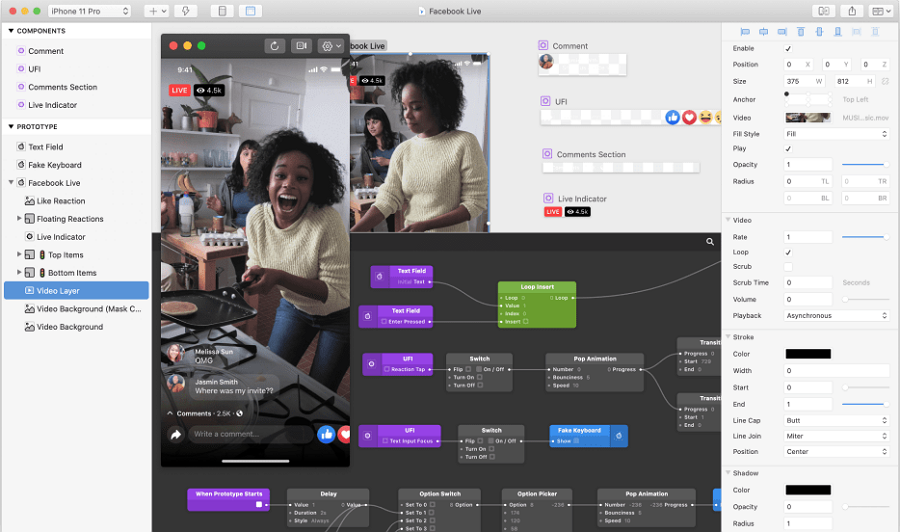Collapse the PROTOTYPE section
This screenshot has width=900, height=532.
tap(11, 126)
